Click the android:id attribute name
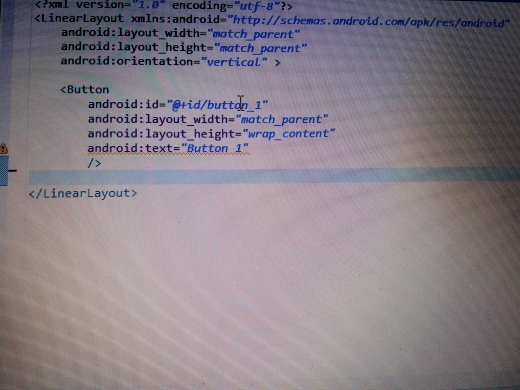This screenshot has width=520, height=390. coord(124,104)
